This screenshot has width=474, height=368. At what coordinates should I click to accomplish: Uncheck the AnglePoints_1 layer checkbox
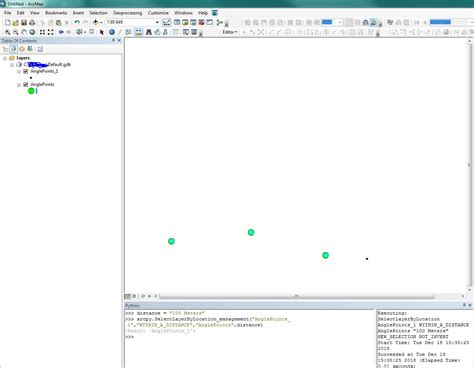click(x=26, y=71)
